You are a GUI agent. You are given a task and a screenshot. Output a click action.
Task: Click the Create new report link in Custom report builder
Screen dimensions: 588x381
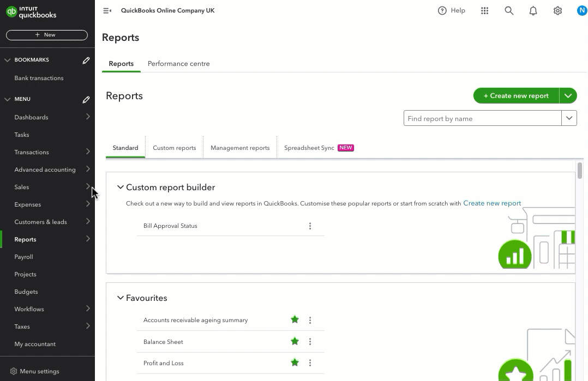pyautogui.click(x=492, y=203)
